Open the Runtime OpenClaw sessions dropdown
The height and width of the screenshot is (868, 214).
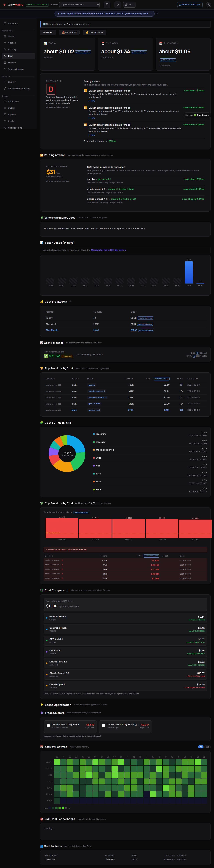coord(79,5)
